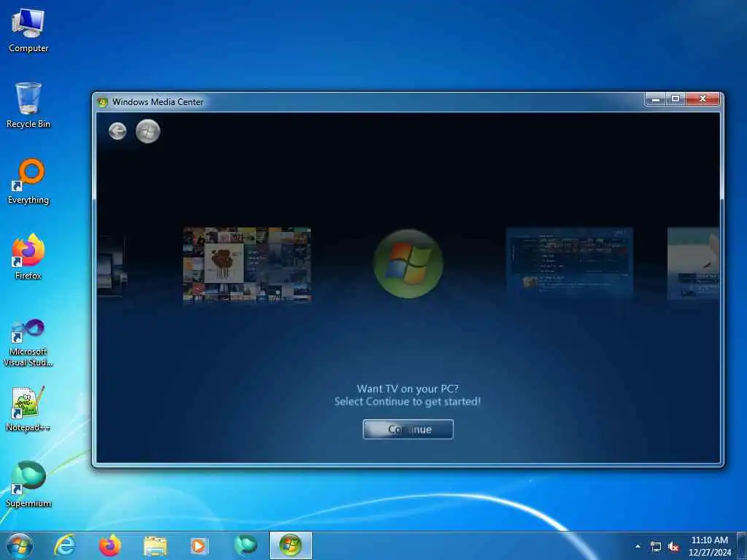Open the Computer desktop icon
The width and height of the screenshot is (747, 560).
pos(28,31)
